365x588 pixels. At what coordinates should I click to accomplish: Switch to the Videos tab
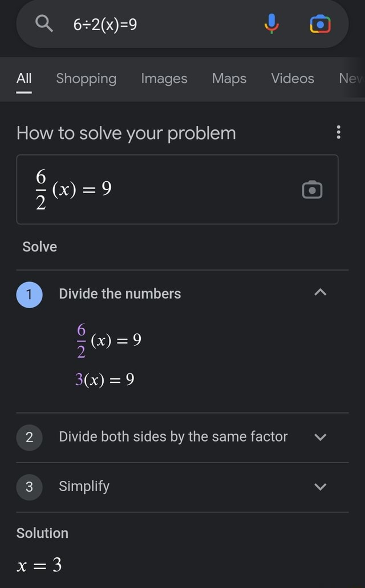[292, 79]
